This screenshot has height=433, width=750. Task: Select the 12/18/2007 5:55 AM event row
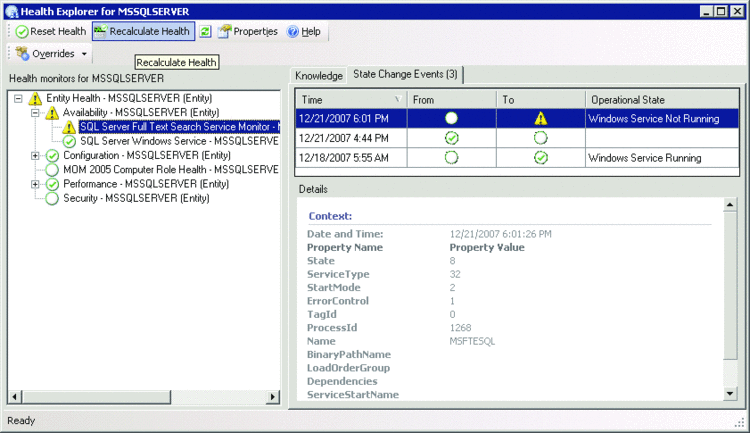pyautogui.click(x=345, y=158)
